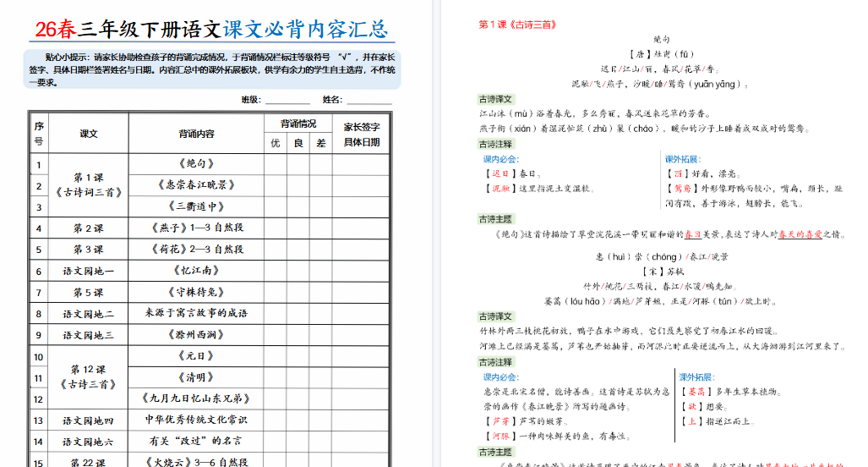The image size is (868, 467).
Task: Click the table cell 《守株待兔》
Action: click(196, 292)
